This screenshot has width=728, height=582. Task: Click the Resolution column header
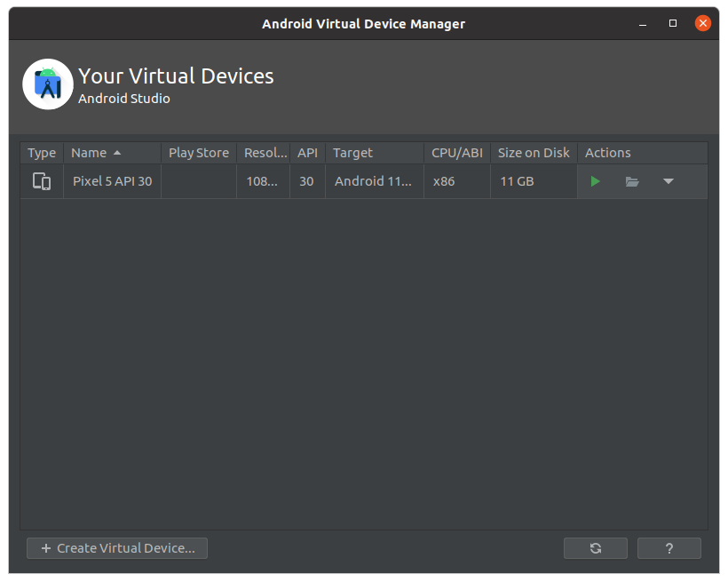coord(264,153)
